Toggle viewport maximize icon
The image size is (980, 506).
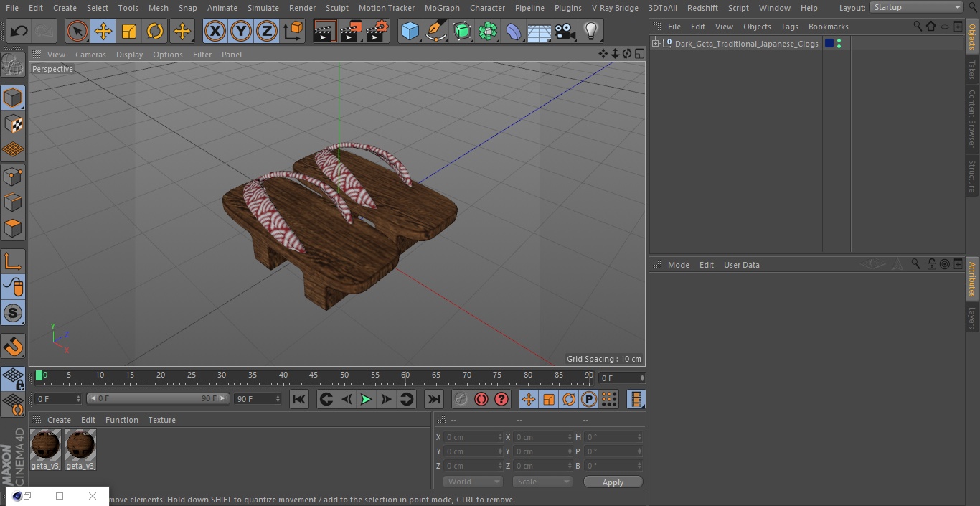click(x=639, y=54)
